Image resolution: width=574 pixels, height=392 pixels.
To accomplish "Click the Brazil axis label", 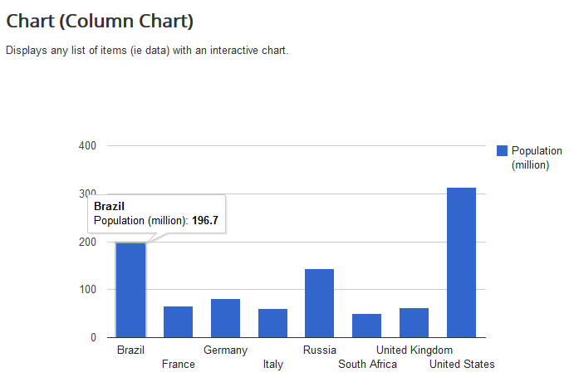I will pyautogui.click(x=130, y=350).
